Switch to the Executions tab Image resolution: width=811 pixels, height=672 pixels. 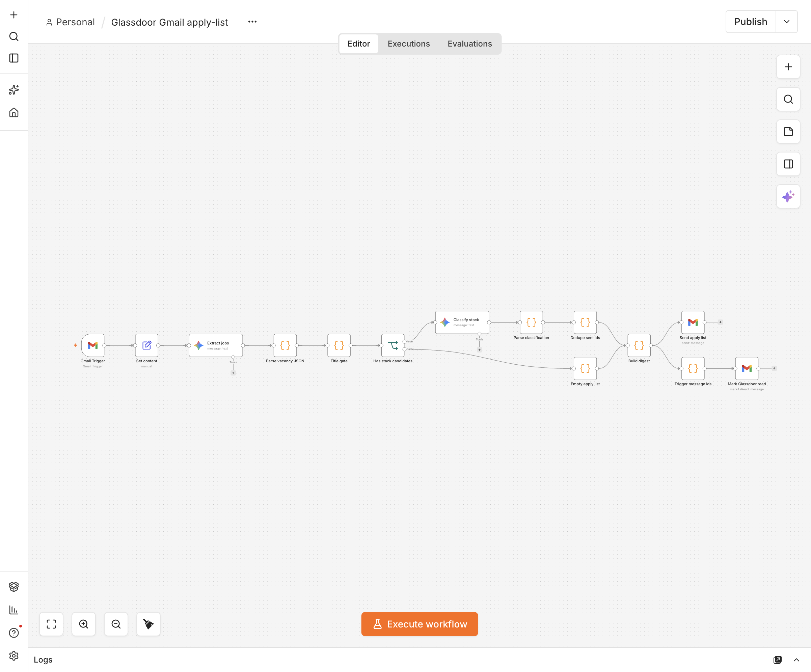tap(409, 44)
